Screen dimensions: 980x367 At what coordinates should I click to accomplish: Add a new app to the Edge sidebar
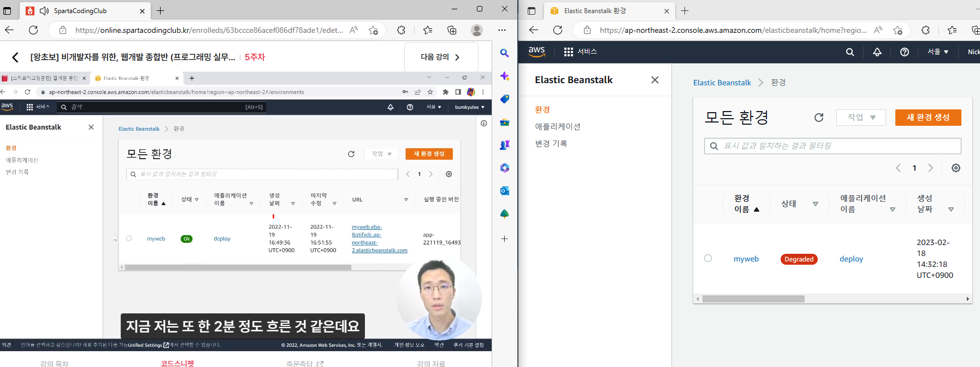505,238
